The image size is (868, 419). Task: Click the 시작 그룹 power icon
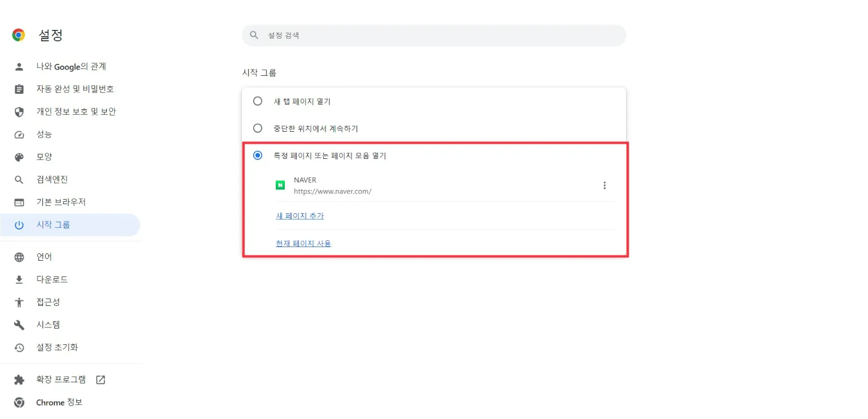coord(19,224)
